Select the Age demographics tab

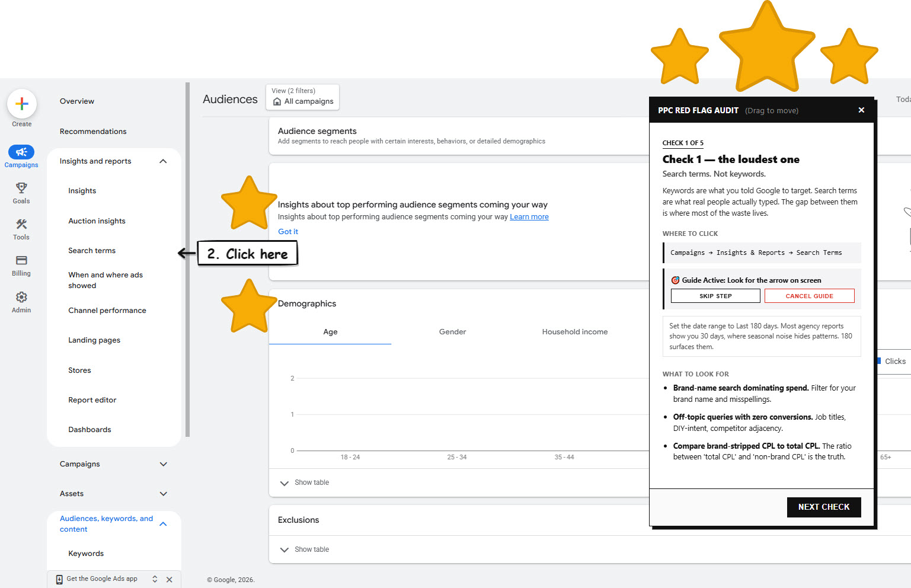pos(330,332)
